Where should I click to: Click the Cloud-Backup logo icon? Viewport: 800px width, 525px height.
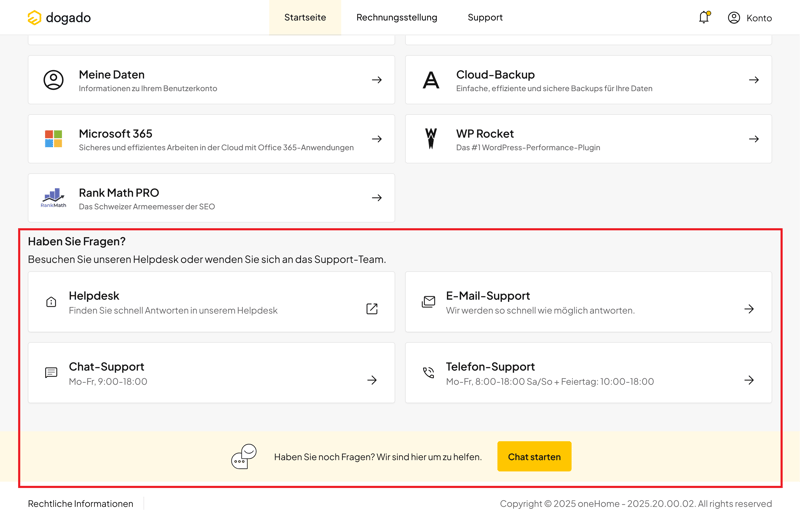coord(431,80)
